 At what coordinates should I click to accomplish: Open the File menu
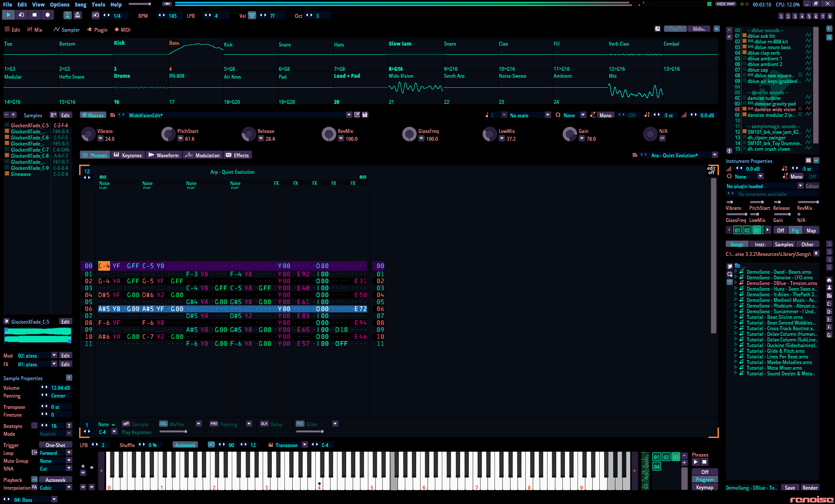point(7,4)
